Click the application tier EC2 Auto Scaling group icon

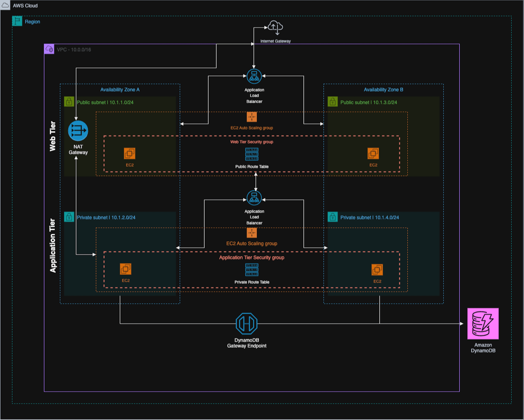click(252, 233)
